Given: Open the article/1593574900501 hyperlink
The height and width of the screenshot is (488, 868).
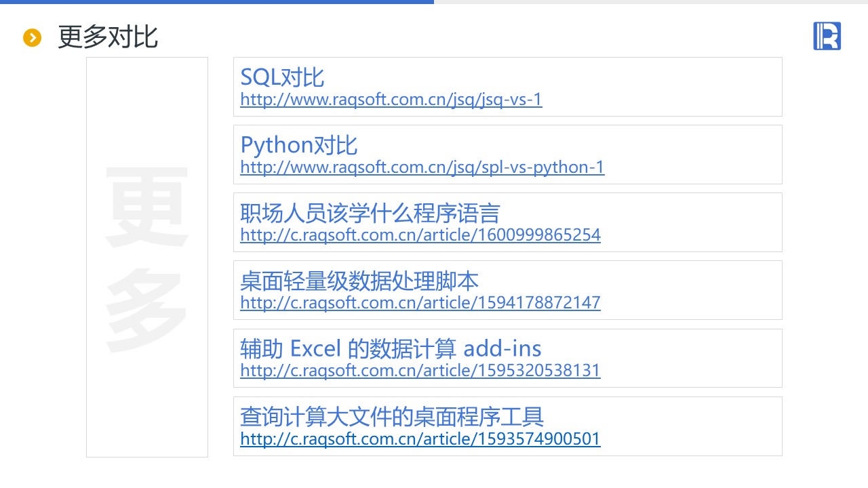Looking at the screenshot, I should 420,439.
